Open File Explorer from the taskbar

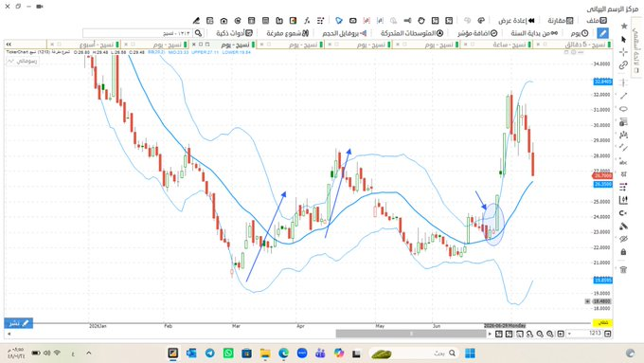265,354
